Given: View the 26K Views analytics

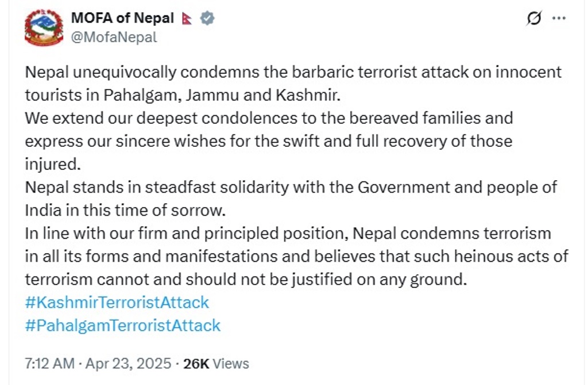Looking at the screenshot, I should (x=216, y=364).
